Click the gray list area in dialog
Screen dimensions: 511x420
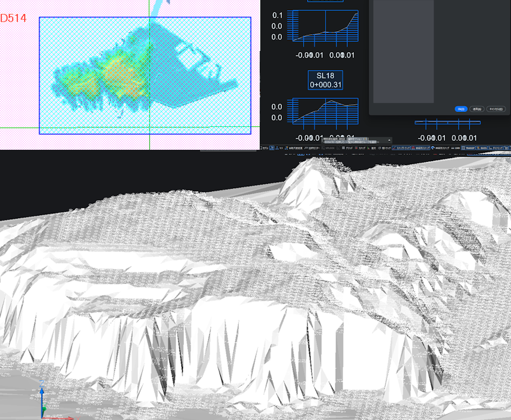point(404,51)
